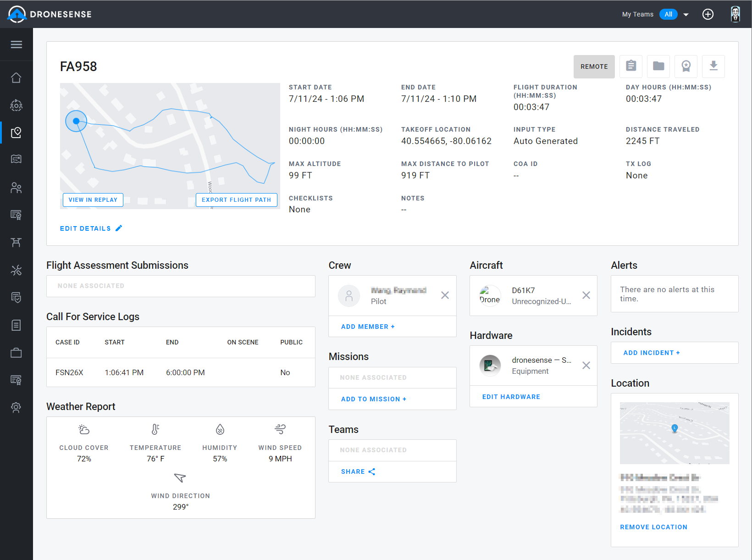
Task: Open the create menu via plus icon
Action: (x=708, y=14)
